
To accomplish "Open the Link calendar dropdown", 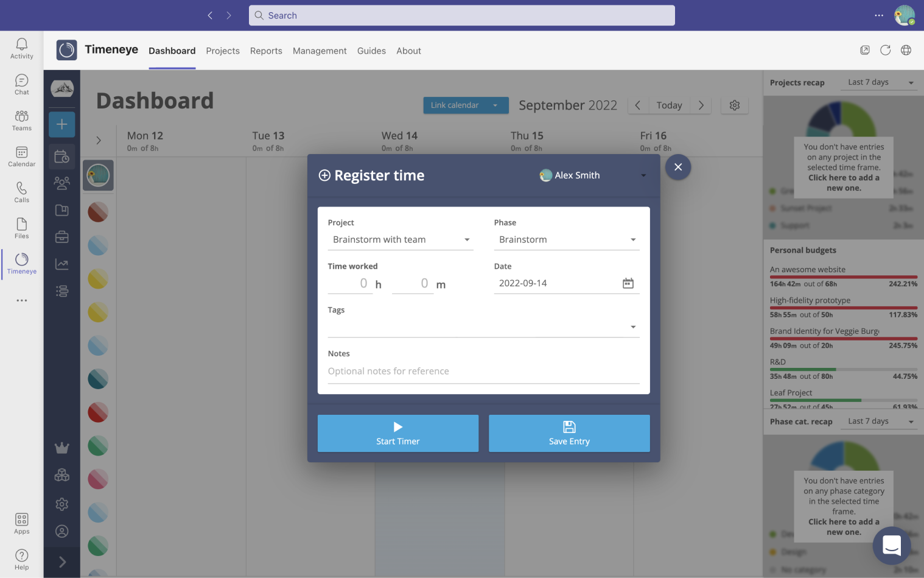I will (465, 105).
